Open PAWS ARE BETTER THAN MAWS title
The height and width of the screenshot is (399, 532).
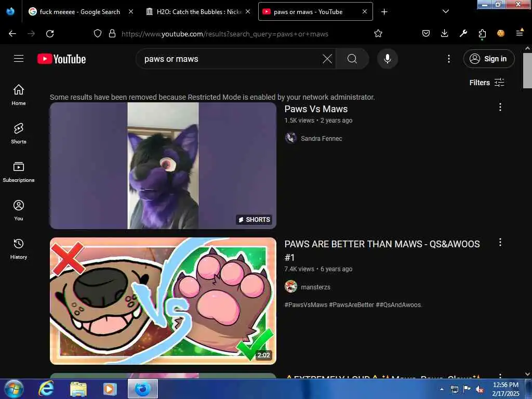(382, 250)
